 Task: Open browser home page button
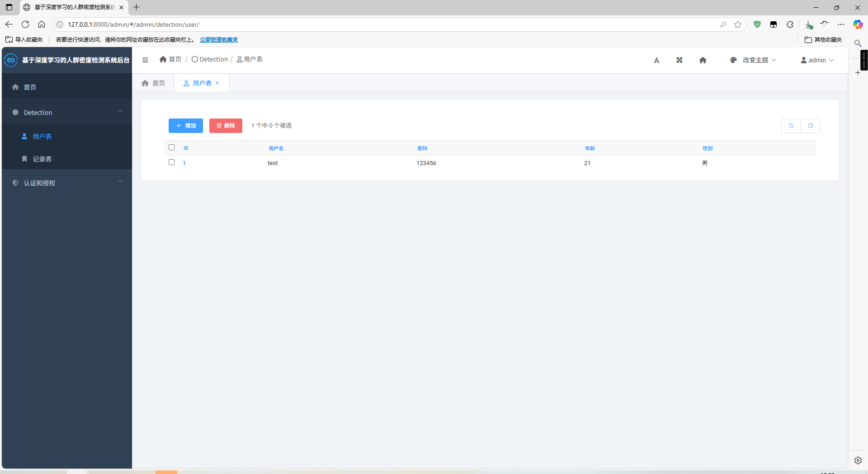[42, 24]
